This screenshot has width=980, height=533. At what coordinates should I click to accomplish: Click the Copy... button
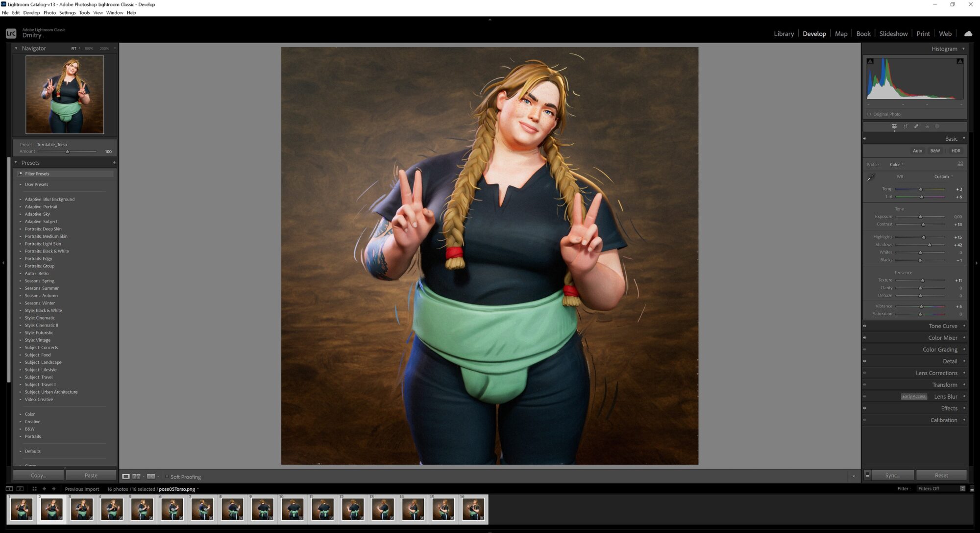[38, 475]
